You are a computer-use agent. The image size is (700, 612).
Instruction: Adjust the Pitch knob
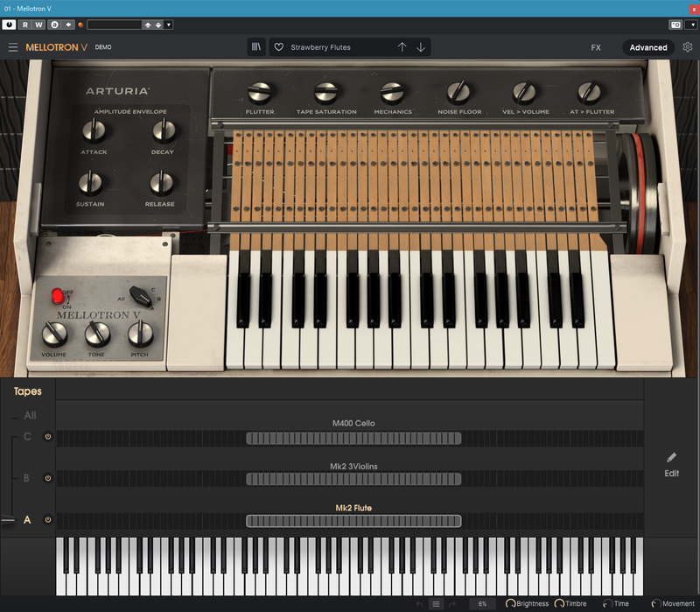tap(141, 334)
